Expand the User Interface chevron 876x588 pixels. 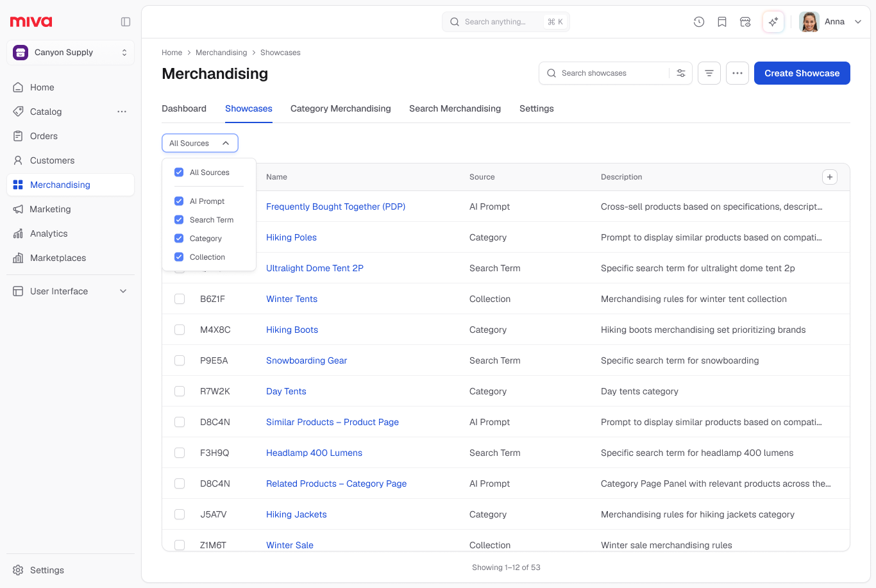(123, 291)
